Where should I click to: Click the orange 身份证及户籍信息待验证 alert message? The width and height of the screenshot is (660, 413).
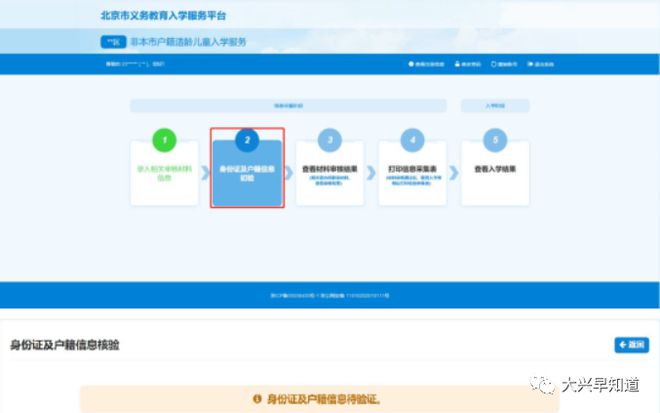click(x=319, y=399)
